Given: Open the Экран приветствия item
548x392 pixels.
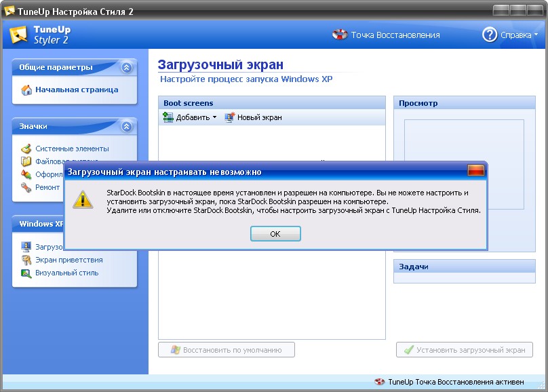Looking at the screenshot, I should coord(68,260).
